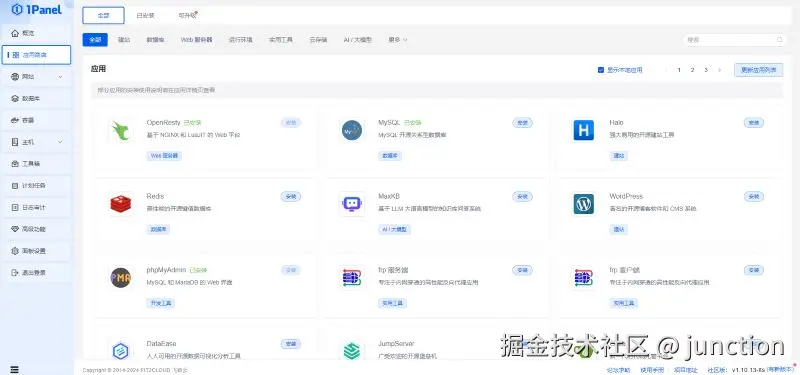Click the update app list button
Image resolution: width=800 pixels, height=375 pixels.
click(x=758, y=70)
